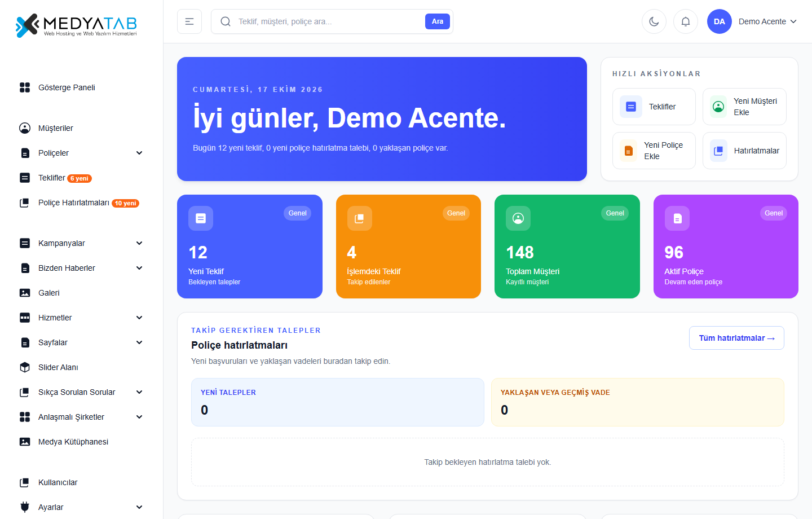This screenshot has height=519, width=812.
Task: Click the Anlaşmalı Şirketler grid icon
Action: click(x=25, y=417)
